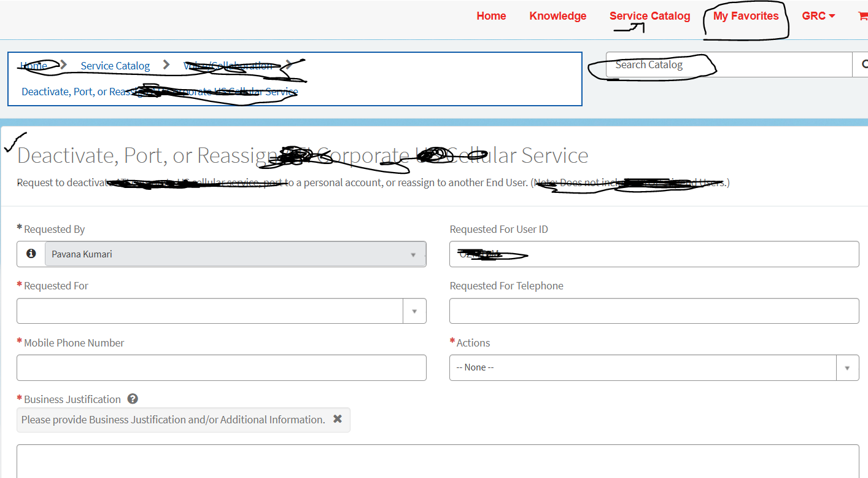Open the Home navigation menu item

pyautogui.click(x=491, y=16)
